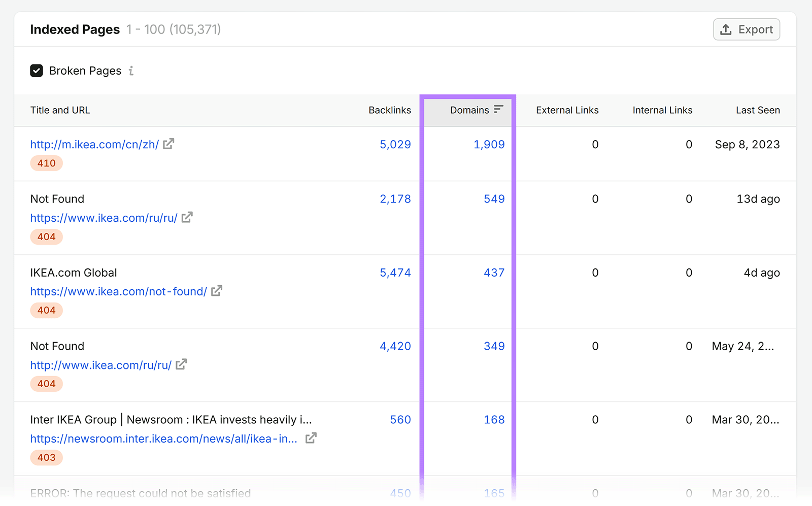The width and height of the screenshot is (812, 506).
Task: Click the 'Sep 8, 2023' last seen date
Action: pyautogui.click(x=747, y=145)
